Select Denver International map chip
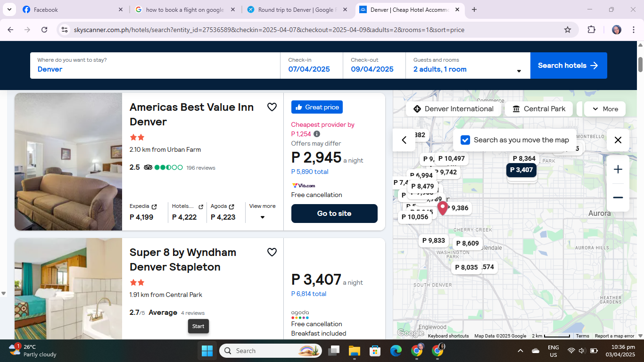644x362 pixels. pyautogui.click(x=453, y=109)
